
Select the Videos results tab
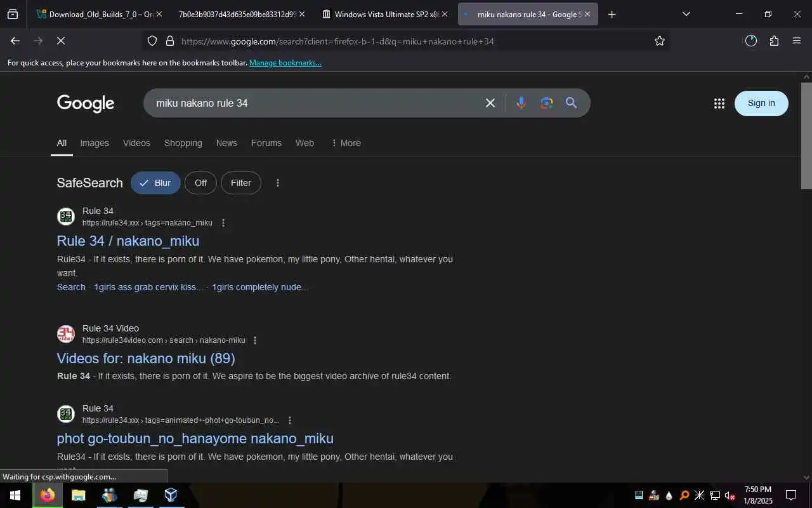[x=136, y=143]
